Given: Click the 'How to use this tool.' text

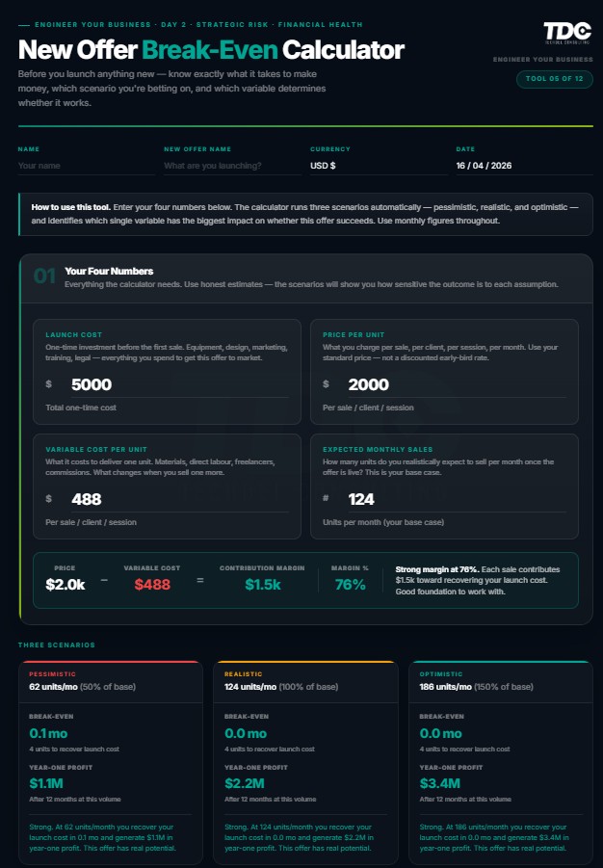Looking at the screenshot, I should coord(71,207).
